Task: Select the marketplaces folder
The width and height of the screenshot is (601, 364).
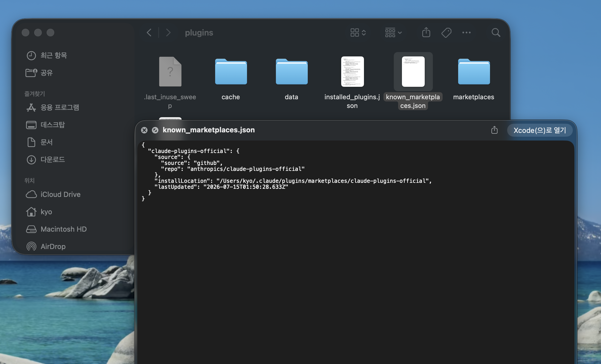Action: [x=474, y=72]
